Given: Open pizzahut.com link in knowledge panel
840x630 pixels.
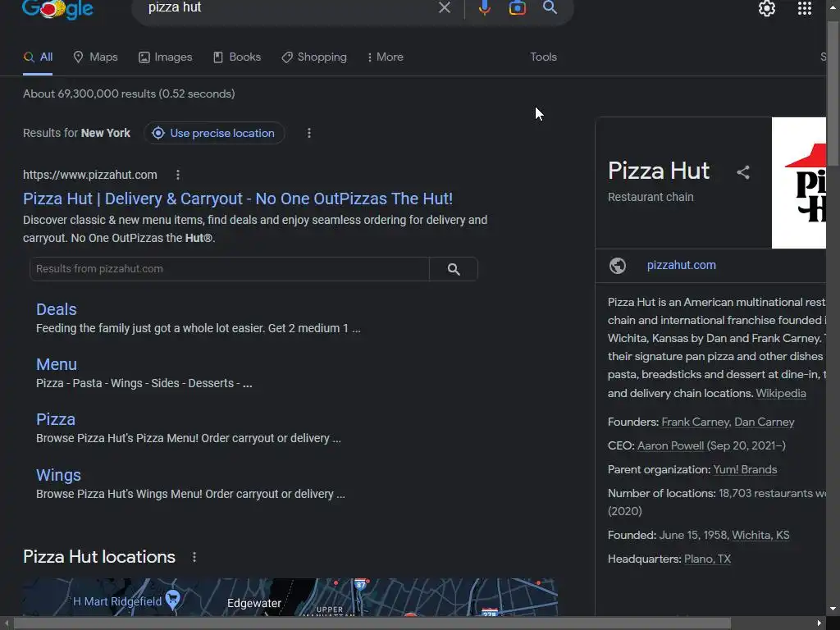Looking at the screenshot, I should coord(681,265).
